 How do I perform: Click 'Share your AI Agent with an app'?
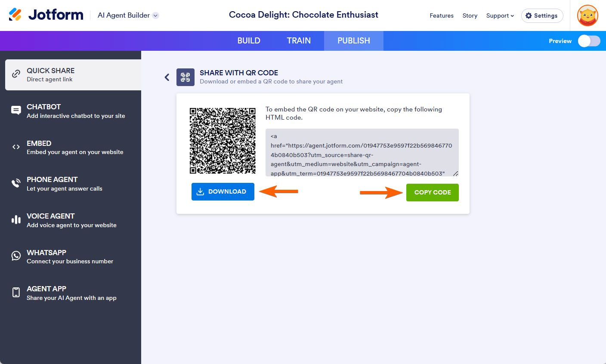click(x=71, y=298)
